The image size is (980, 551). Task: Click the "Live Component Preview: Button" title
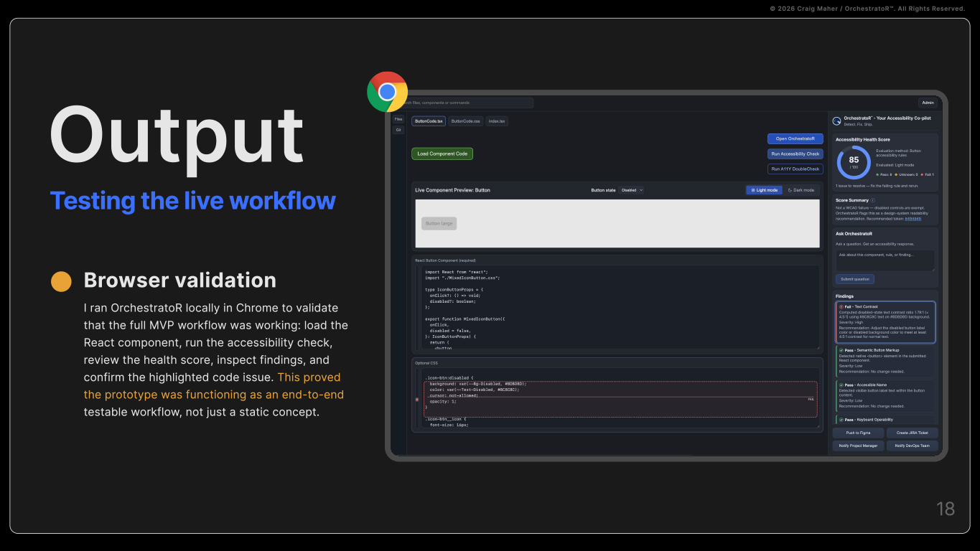(452, 190)
